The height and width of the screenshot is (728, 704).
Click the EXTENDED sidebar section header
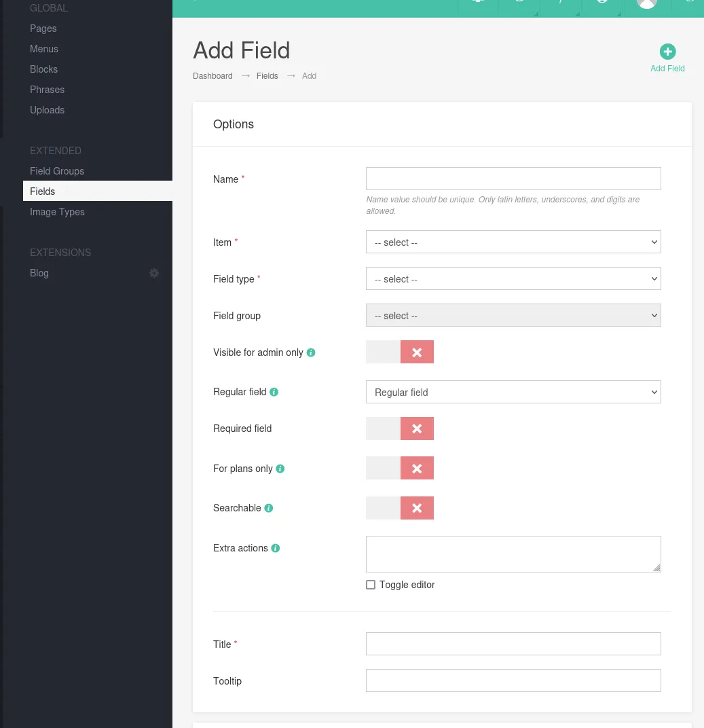tap(55, 151)
